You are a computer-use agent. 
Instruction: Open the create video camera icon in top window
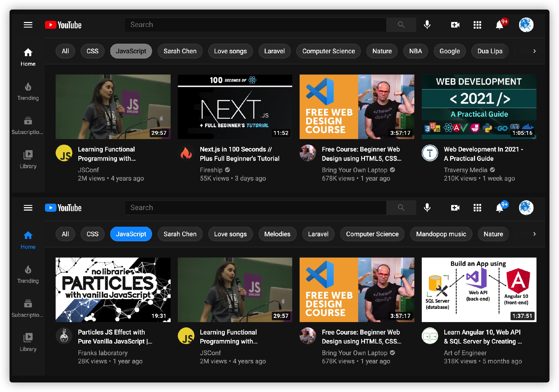click(x=455, y=25)
